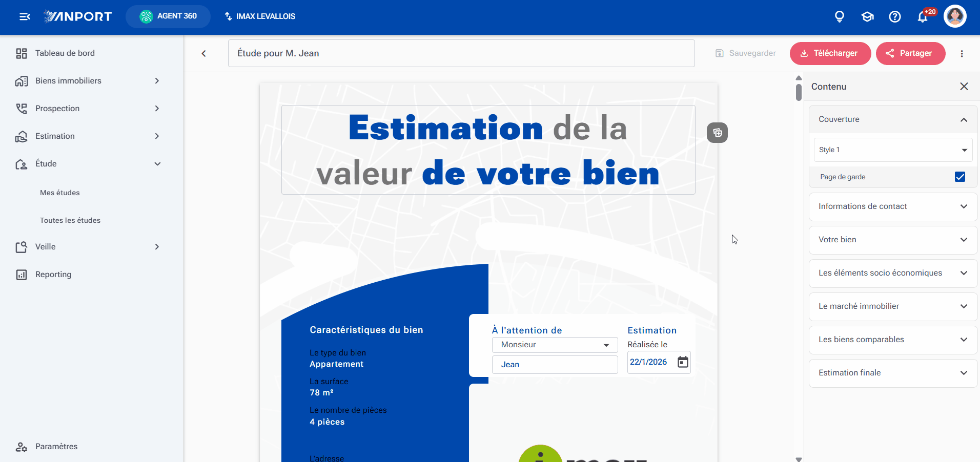Open the lightbulb ideas icon
The width and height of the screenshot is (980, 462).
point(840,17)
